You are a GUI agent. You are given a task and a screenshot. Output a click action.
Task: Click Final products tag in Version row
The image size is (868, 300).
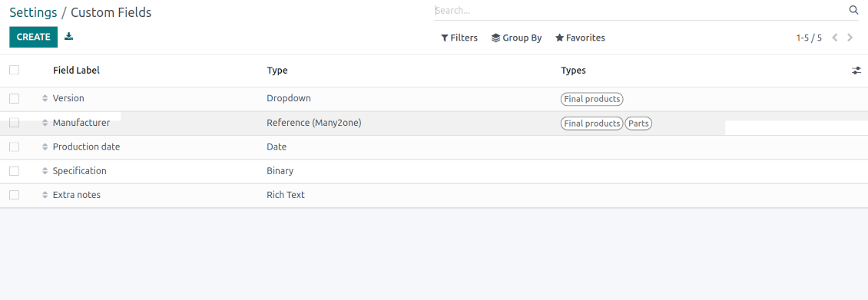592,99
